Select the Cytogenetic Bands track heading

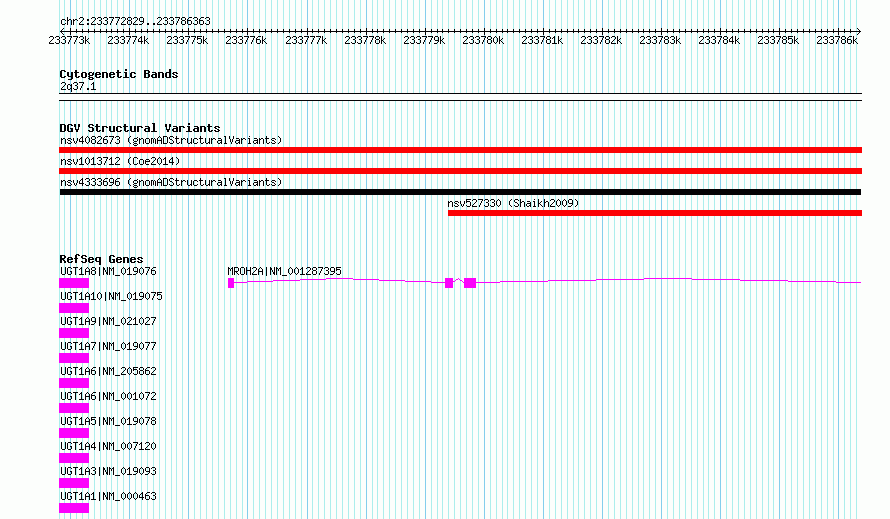(119, 74)
